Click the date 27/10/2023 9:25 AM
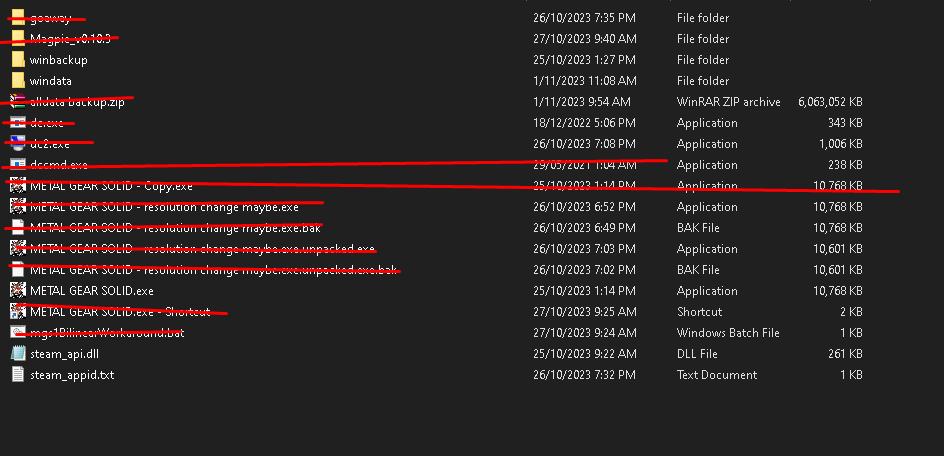 (x=585, y=312)
